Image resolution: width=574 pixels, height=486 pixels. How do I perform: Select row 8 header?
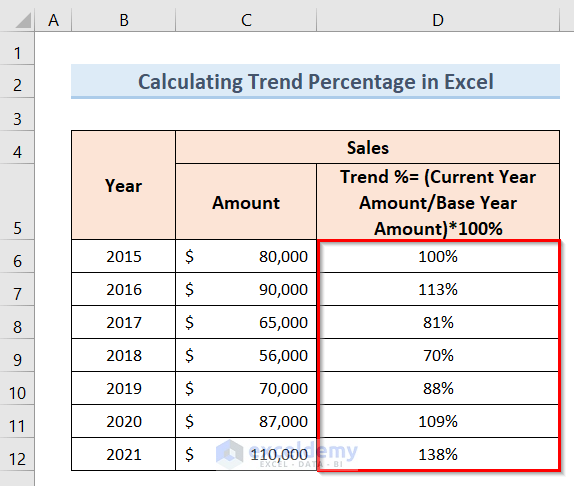pos(17,322)
